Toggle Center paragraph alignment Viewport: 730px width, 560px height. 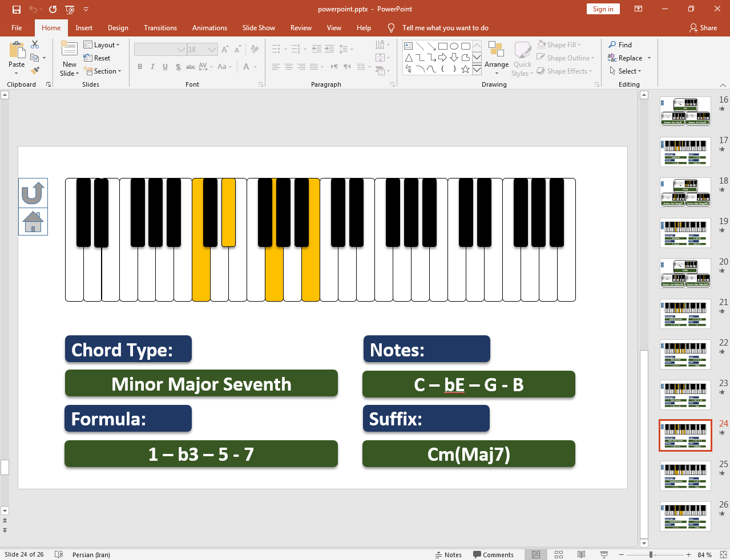click(x=289, y=67)
